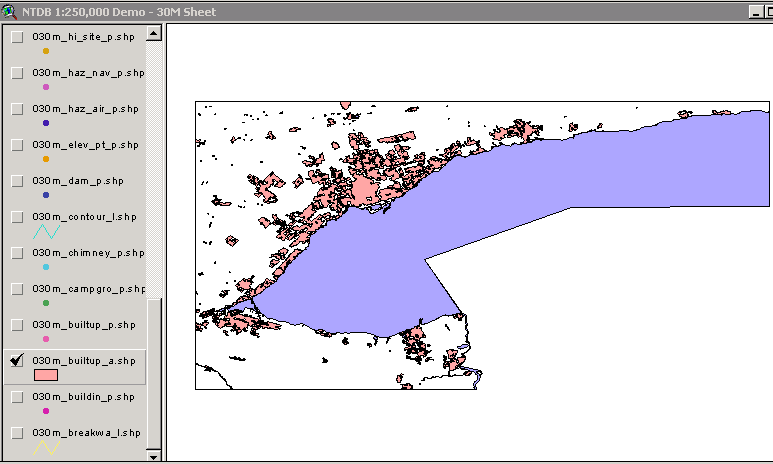Image resolution: width=773 pixels, height=464 pixels.
Task: Select the 030m_contour_l.shp layer name
Action: pos(84,217)
